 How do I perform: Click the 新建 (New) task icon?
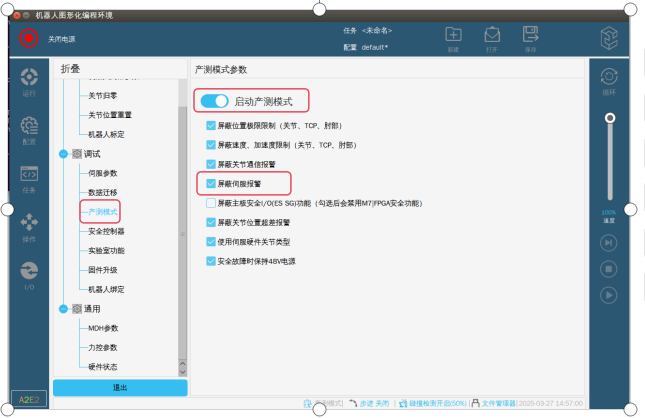pos(453,36)
